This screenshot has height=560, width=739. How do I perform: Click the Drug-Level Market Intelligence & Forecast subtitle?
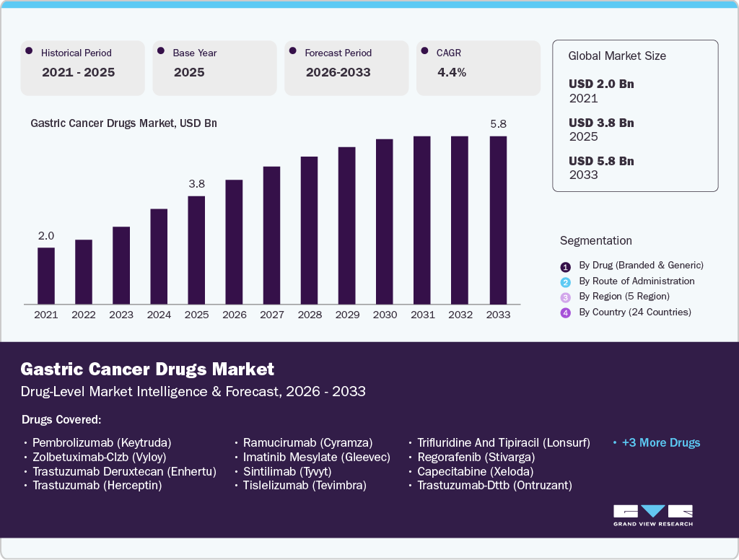coord(193,391)
